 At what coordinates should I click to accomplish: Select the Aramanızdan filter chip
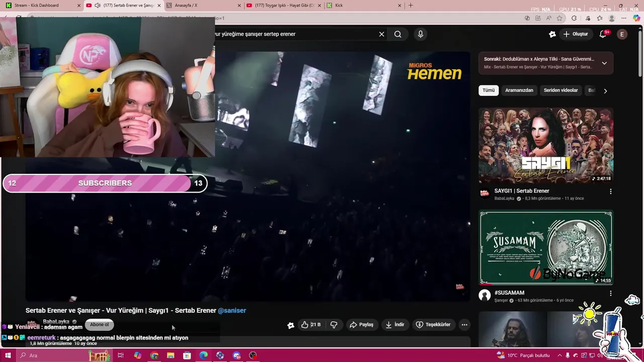[x=519, y=90]
